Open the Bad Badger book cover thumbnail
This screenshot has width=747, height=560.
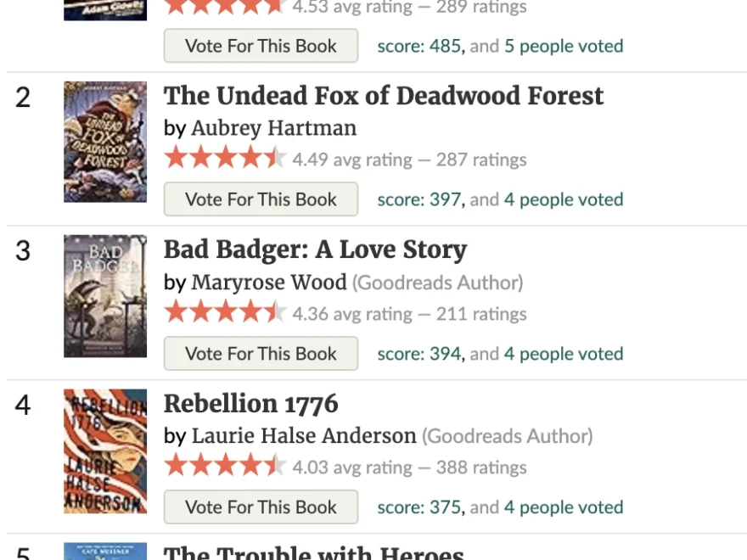tap(105, 296)
